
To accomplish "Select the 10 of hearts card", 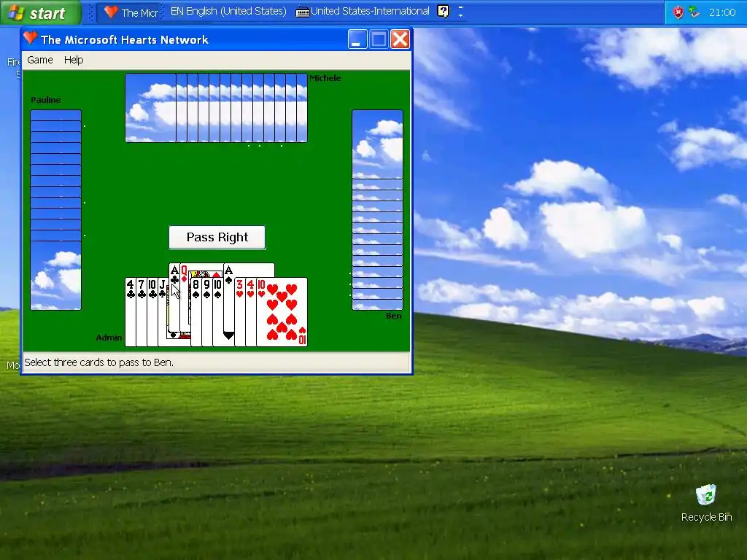I will pos(282,312).
